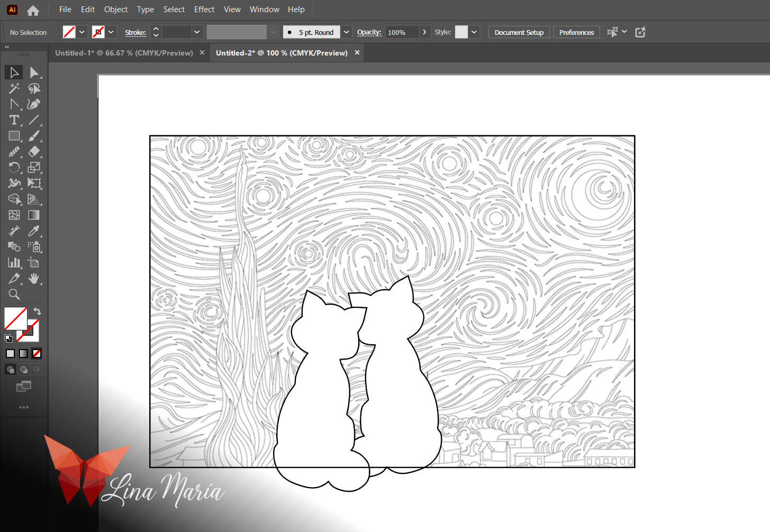Switch to Untitled-2 document tab
770x532 pixels.
[x=282, y=53]
